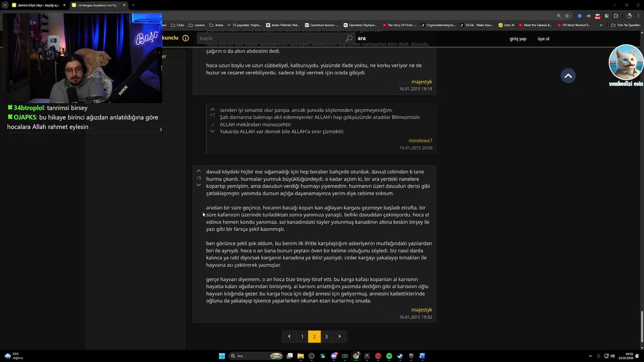The image size is (644, 362).
Task: Open File Explorer from the taskbar
Action: pos(300,356)
